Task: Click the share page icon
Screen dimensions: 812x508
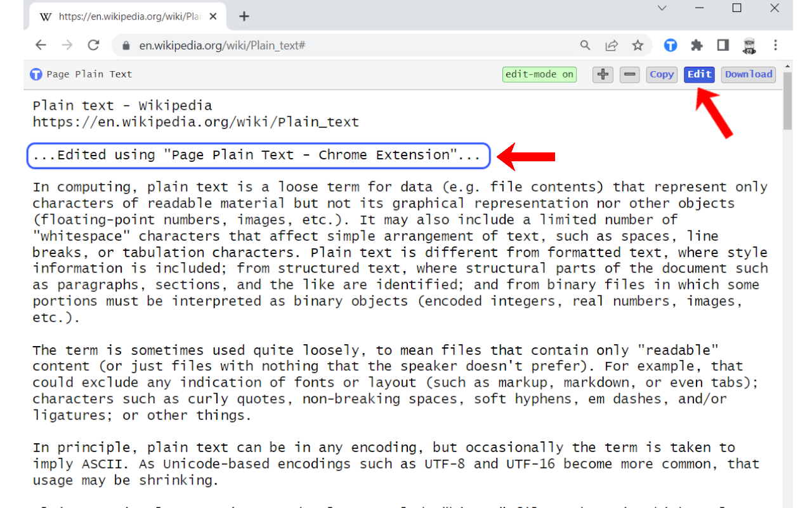Action: click(612, 46)
